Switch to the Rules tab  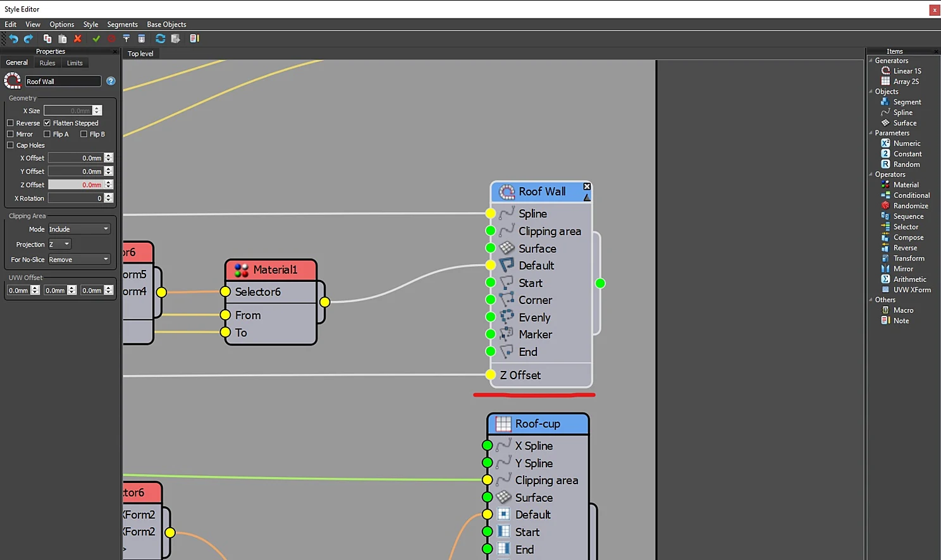[x=47, y=63]
